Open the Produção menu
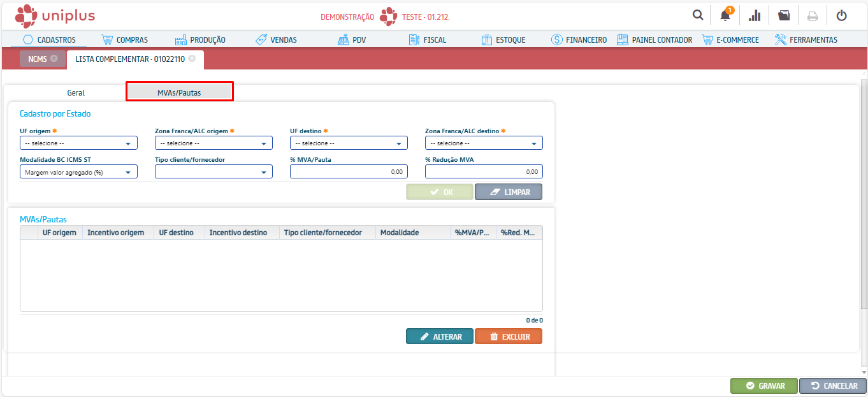The height and width of the screenshot is (397, 868). 200,40
